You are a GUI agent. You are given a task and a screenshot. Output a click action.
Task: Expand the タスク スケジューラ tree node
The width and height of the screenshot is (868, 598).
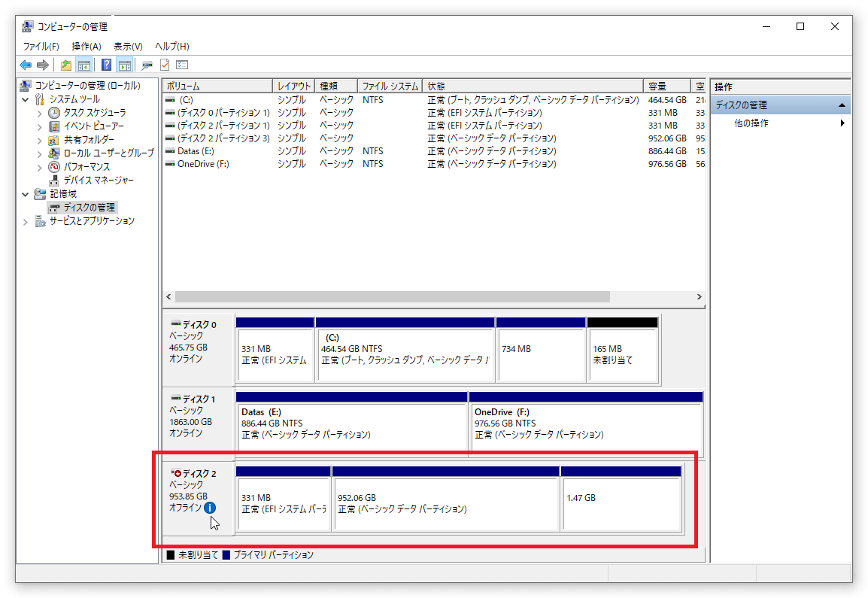point(40,113)
